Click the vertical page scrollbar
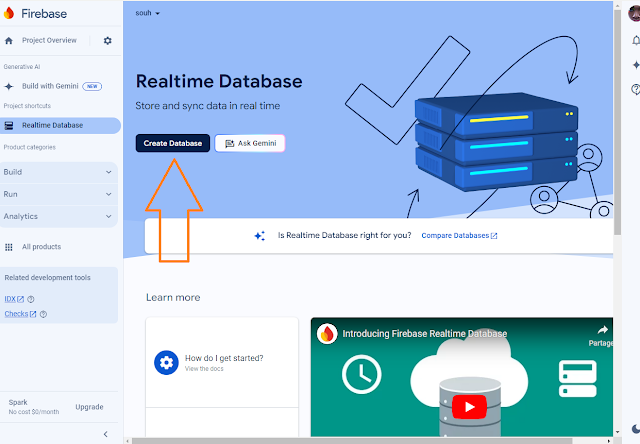Viewport: 640px width, 444px height. [617, 122]
